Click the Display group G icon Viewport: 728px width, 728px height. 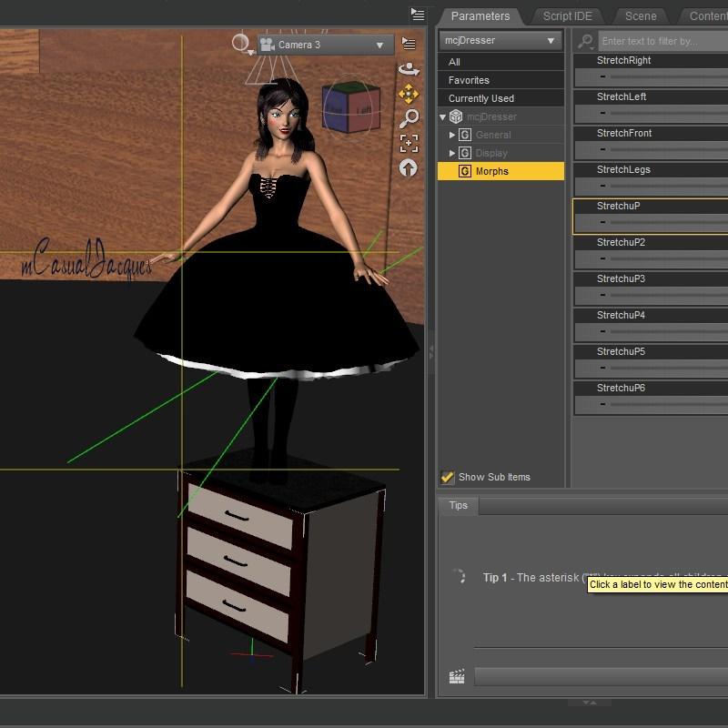[x=465, y=153]
